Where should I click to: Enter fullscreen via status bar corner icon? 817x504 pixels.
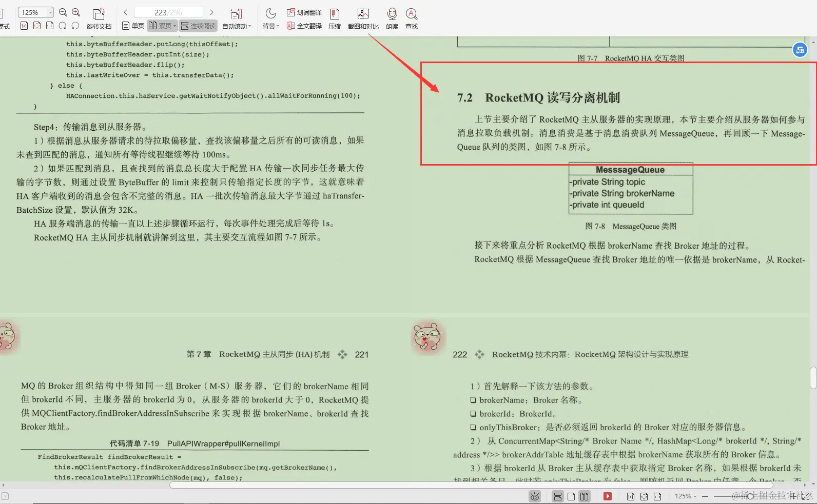coord(806,496)
